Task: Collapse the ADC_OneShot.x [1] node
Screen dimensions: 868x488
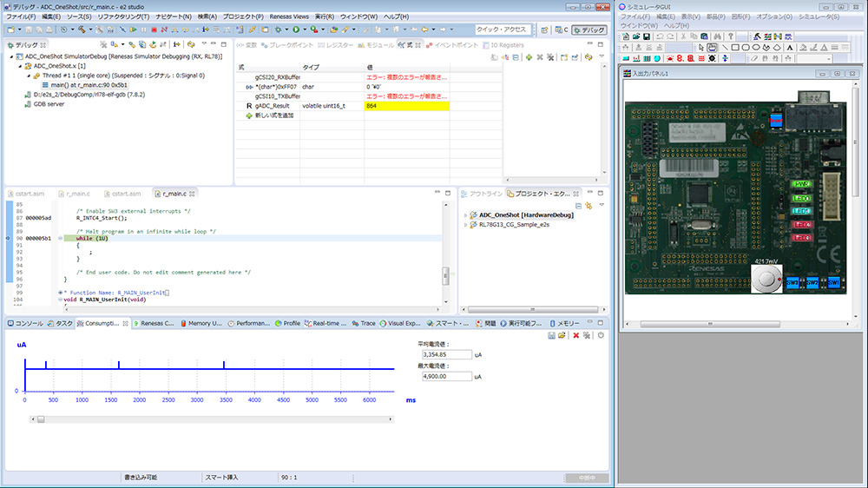Action: (x=21, y=66)
